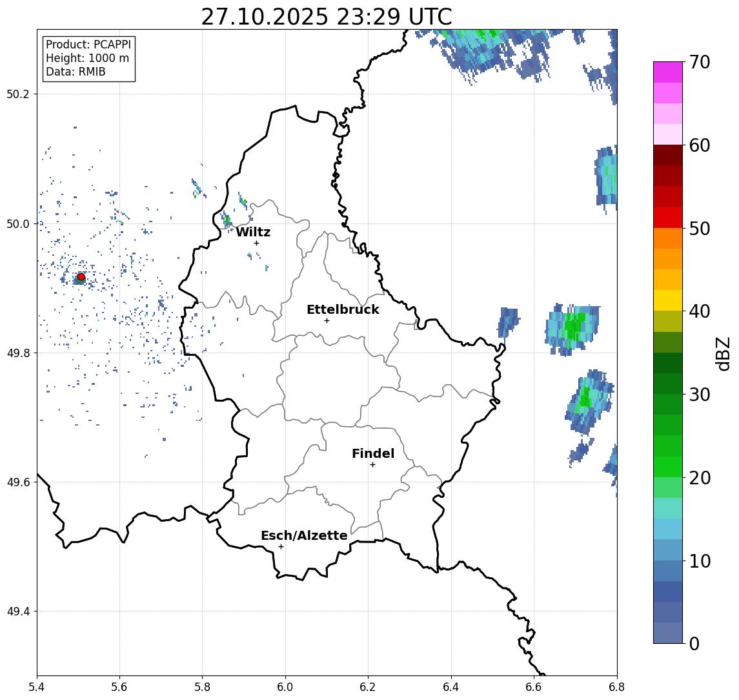Click the Product: PCAPPI text
The width and height of the screenshot is (739, 700).
tap(88, 45)
